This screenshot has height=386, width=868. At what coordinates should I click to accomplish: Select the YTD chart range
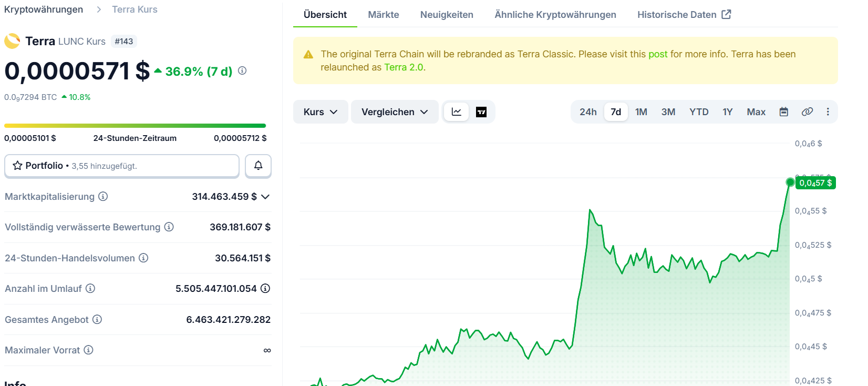pyautogui.click(x=699, y=112)
